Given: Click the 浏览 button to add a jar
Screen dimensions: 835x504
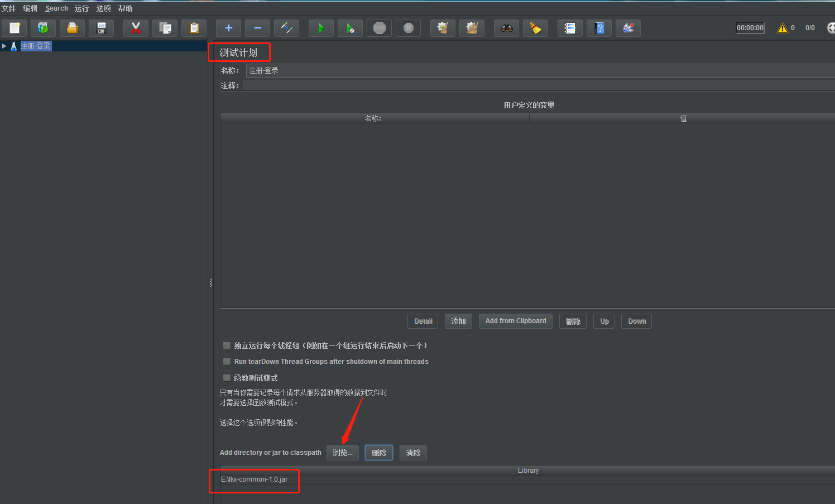Looking at the screenshot, I should [342, 453].
